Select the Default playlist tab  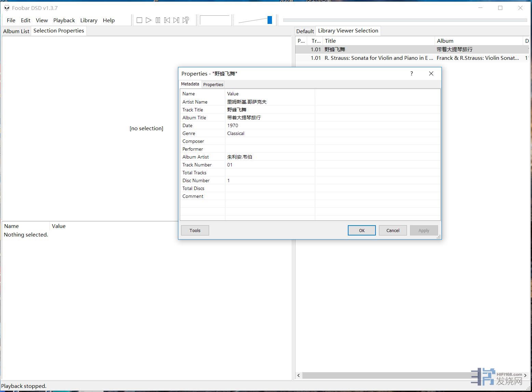(x=305, y=31)
